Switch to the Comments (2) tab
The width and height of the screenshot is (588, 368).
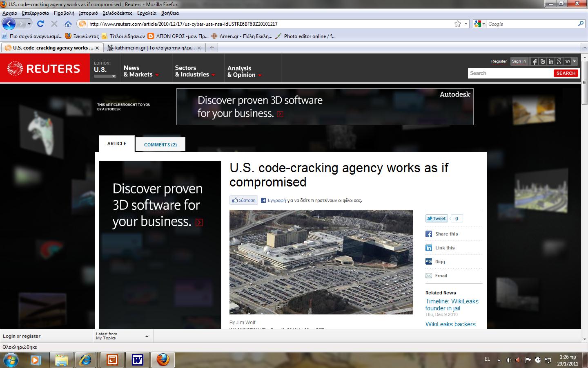[x=160, y=144]
